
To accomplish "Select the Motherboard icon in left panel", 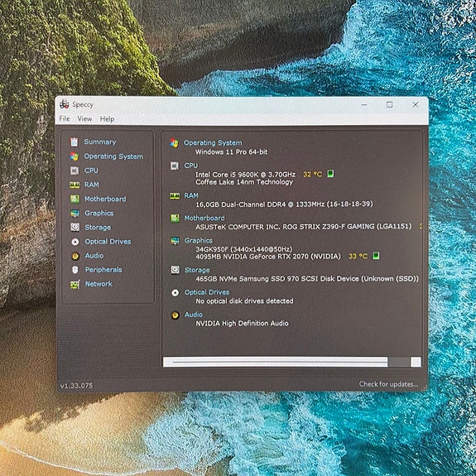I will 75,199.
